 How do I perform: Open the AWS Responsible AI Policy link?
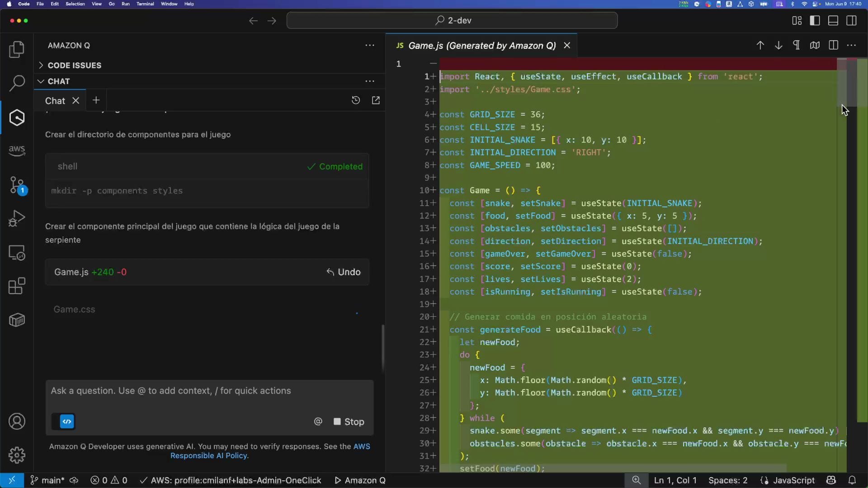click(270, 451)
